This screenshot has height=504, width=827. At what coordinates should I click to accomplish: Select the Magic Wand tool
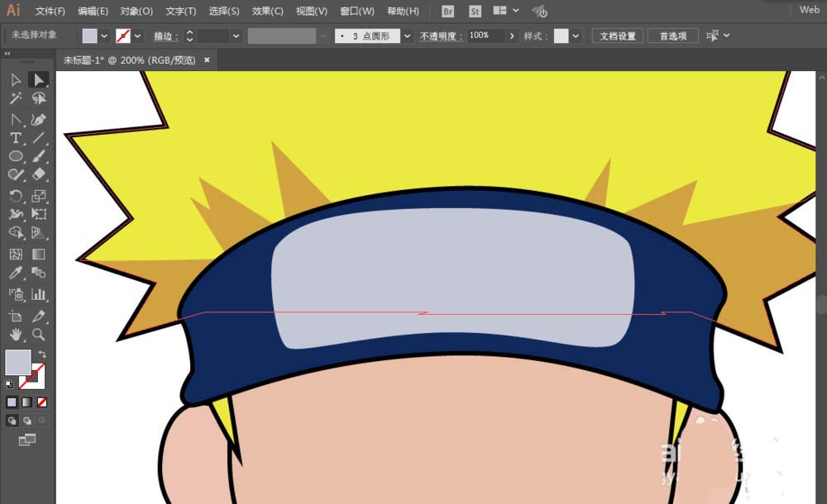(x=16, y=98)
